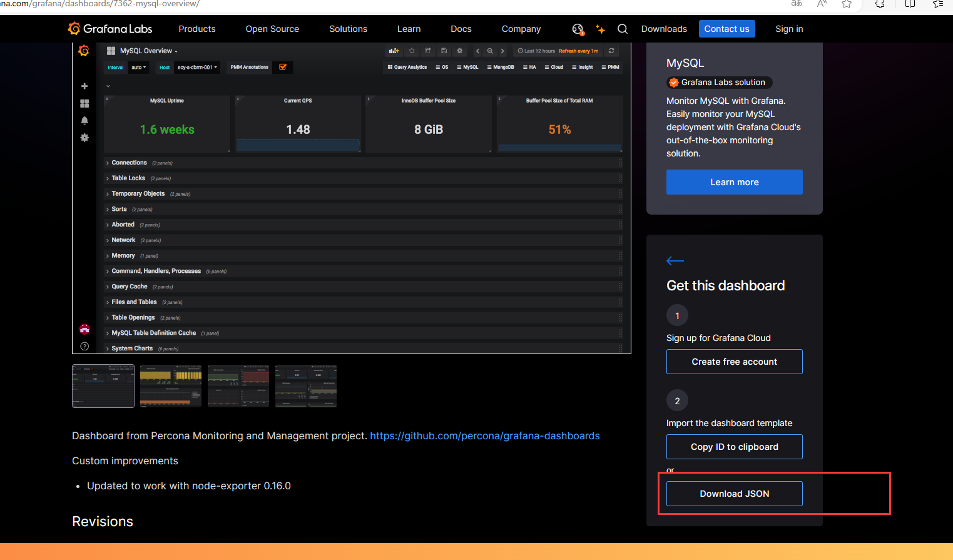Expand the Query Cache row
Screen dimensions: 953x560
tap(130, 287)
